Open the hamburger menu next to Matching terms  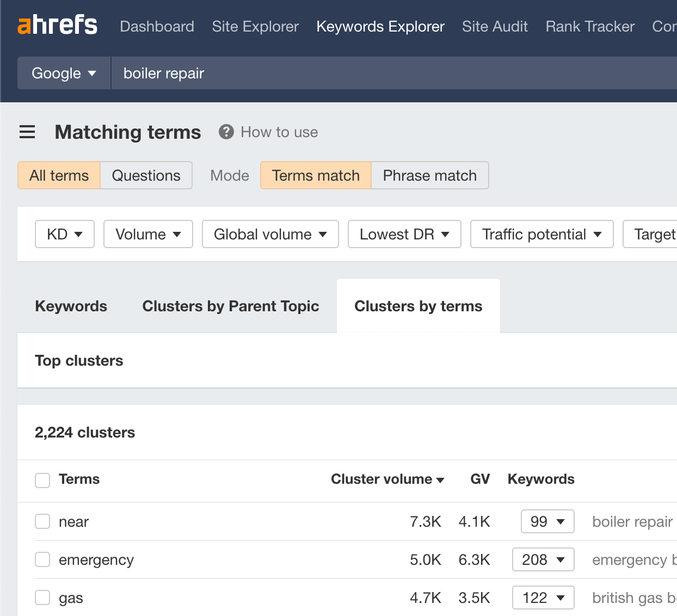[x=27, y=132]
